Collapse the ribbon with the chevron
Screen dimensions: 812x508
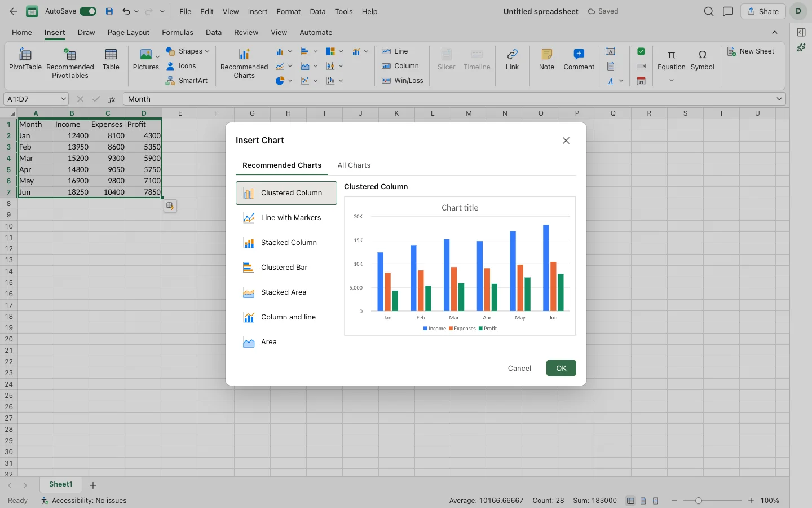pyautogui.click(x=774, y=32)
